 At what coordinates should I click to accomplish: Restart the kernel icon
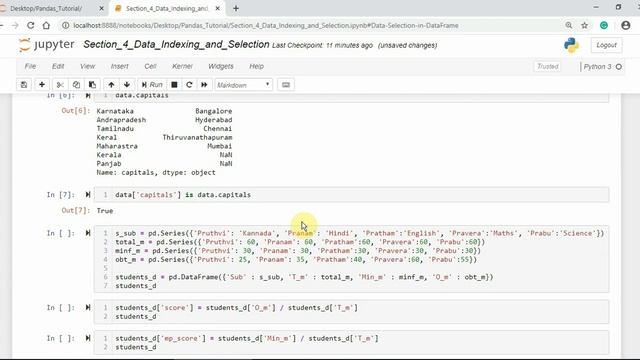click(189, 84)
